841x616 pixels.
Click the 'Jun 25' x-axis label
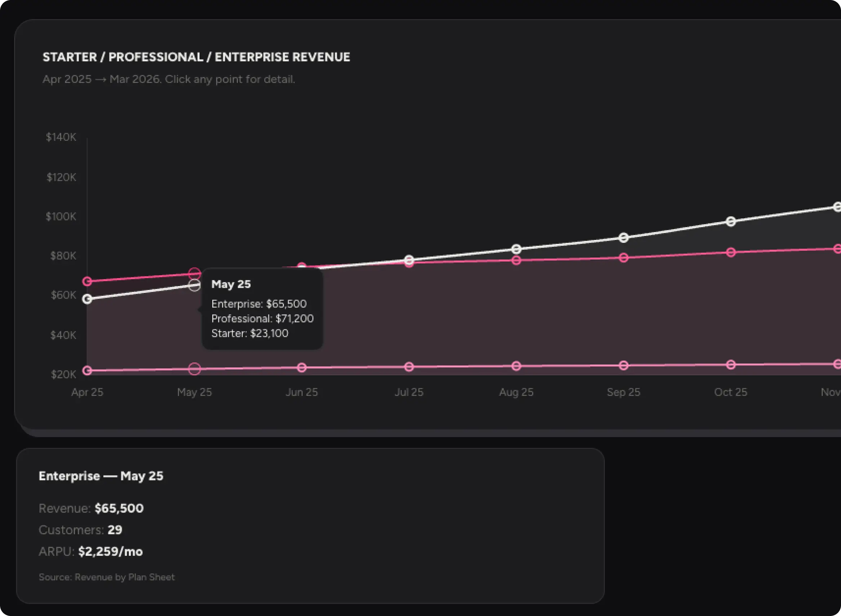click(302, 392)
